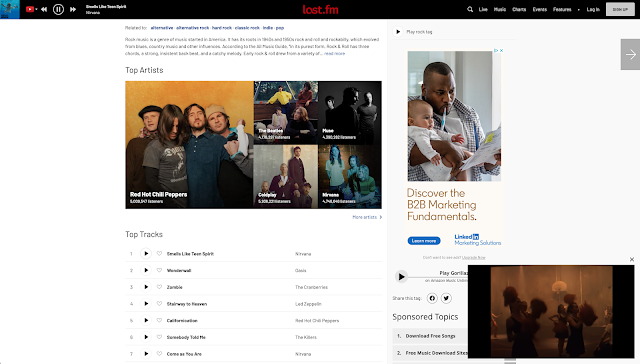The height and width of the screenshot is (364, 640).
Task: Open The Cranberries artist link
Action: 311,287
